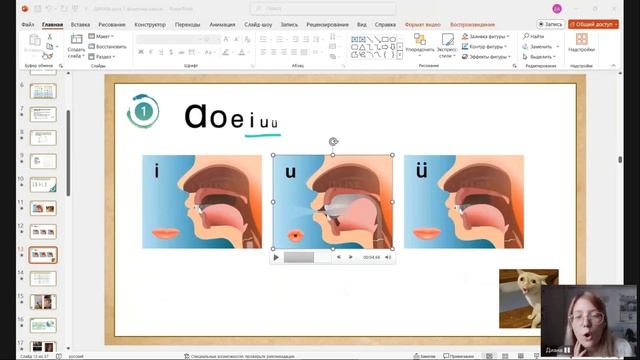Viewport: 640px width, 360px height.
Task: Open the Файл menu
Action: tap(28, 24)
